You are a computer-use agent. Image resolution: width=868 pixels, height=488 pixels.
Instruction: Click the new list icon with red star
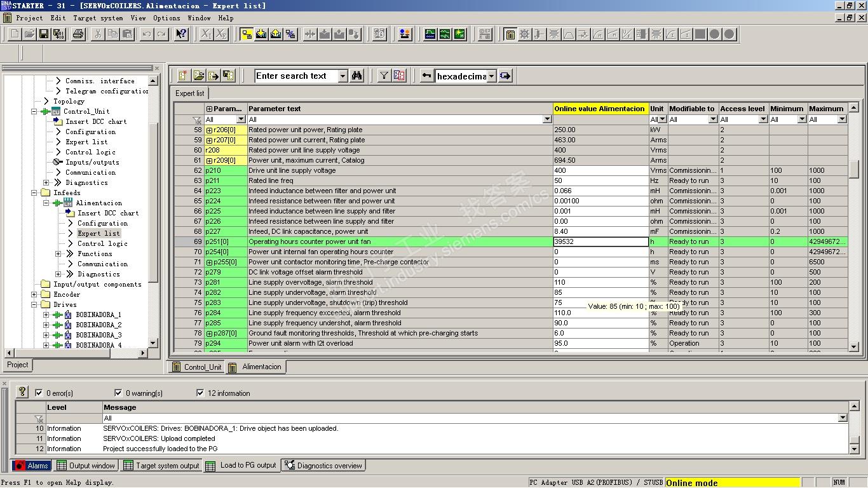(x=184, y=76)
